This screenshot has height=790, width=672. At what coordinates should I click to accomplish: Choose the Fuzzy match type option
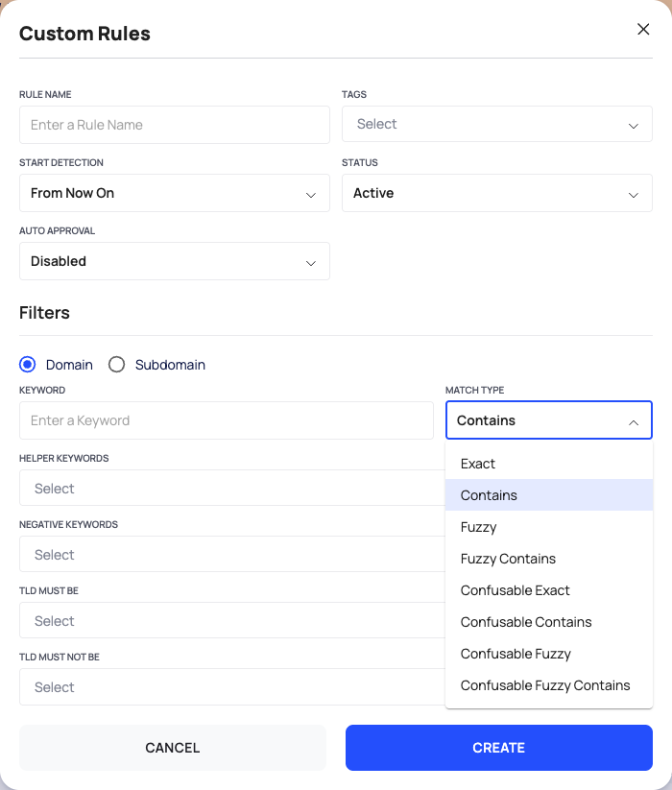549,527
